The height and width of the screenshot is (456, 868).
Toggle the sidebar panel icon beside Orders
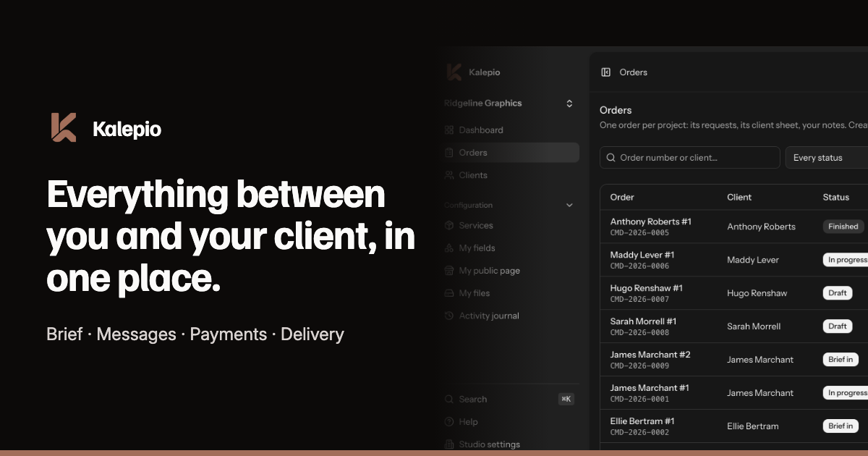pos(606,72)
